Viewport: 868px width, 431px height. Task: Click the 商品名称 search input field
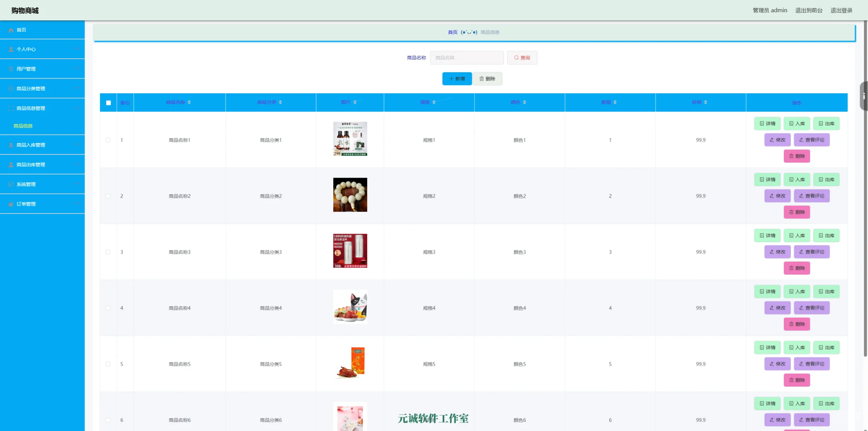pyautogui.click(x=466, y=58)
